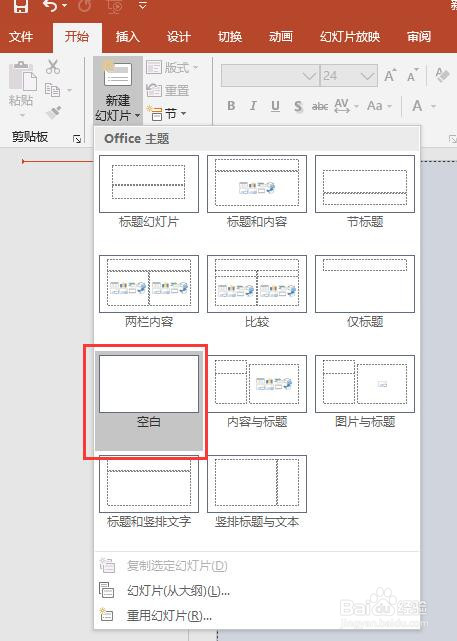The image size is (457, 641).
Task: Click the Save icon in quick access toolbar
Action: [20, 6]
